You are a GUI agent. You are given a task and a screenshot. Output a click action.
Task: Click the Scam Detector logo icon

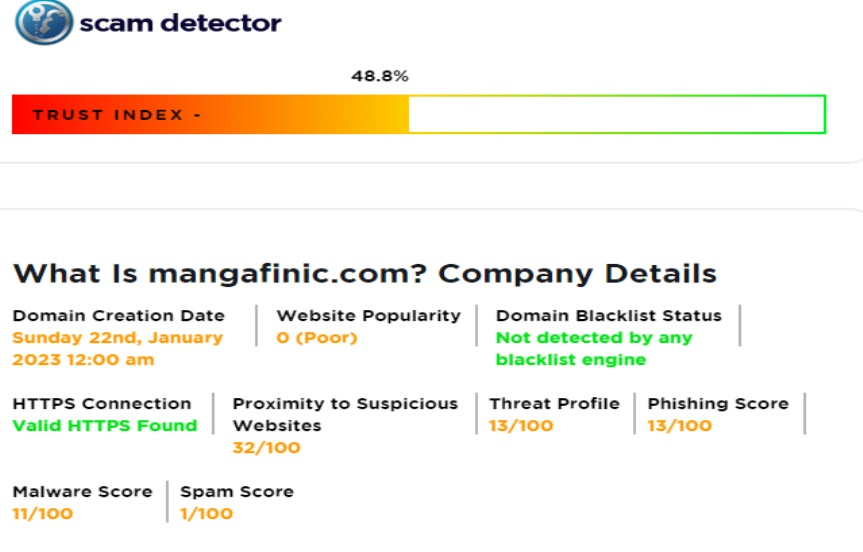(43, 22)
